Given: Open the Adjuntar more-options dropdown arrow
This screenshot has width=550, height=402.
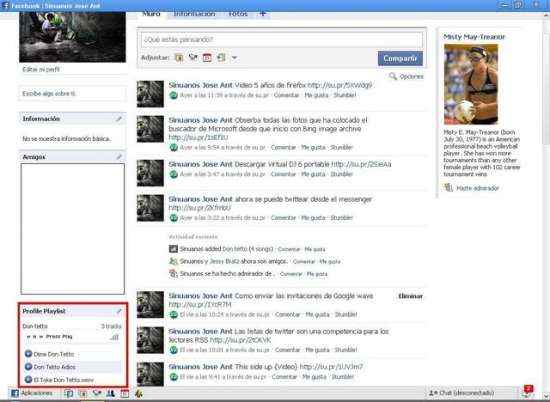Looking at the screenshot, I should [x=234, y=58].
